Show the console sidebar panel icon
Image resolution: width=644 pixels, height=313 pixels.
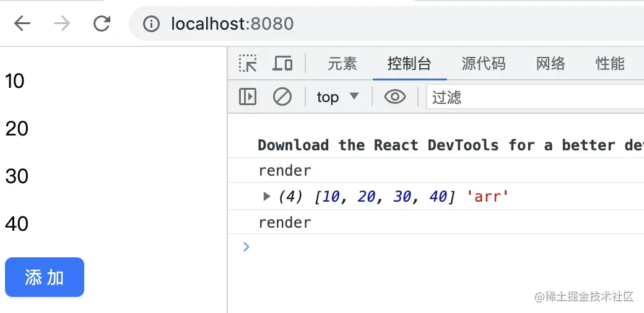248,97
